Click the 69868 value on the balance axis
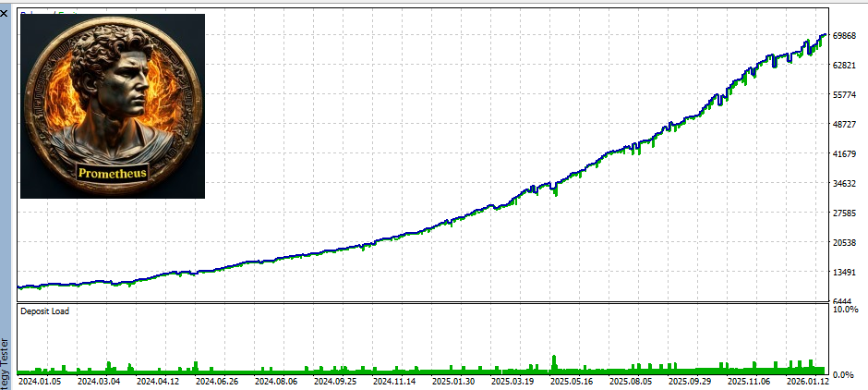The width and height of the screenshot is (868, 390). 845,35
